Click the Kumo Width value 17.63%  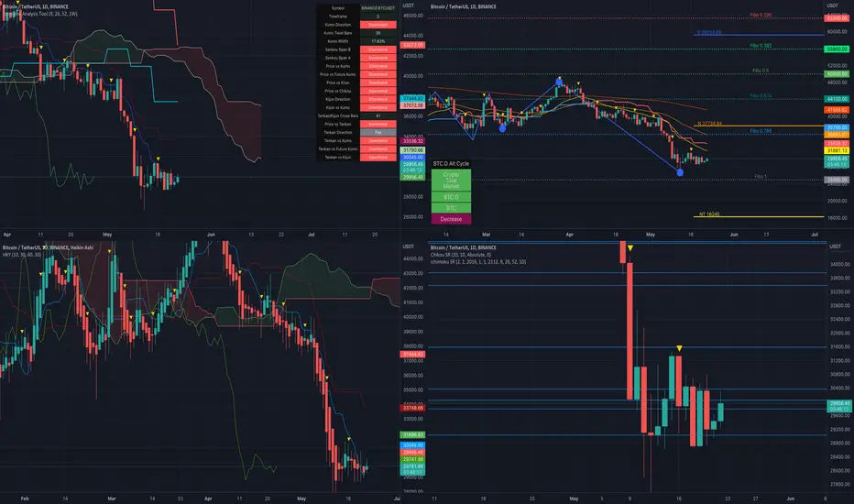(378, 41)
